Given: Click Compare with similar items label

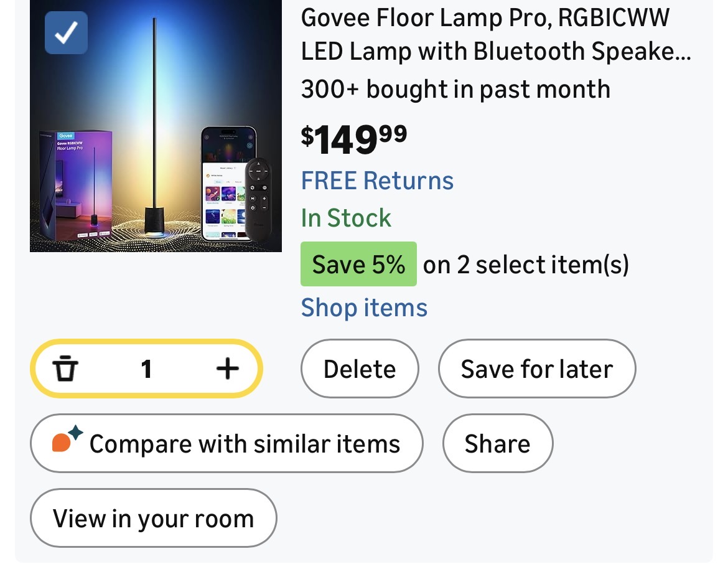Looking at the screenshot, I should [245, 444].
